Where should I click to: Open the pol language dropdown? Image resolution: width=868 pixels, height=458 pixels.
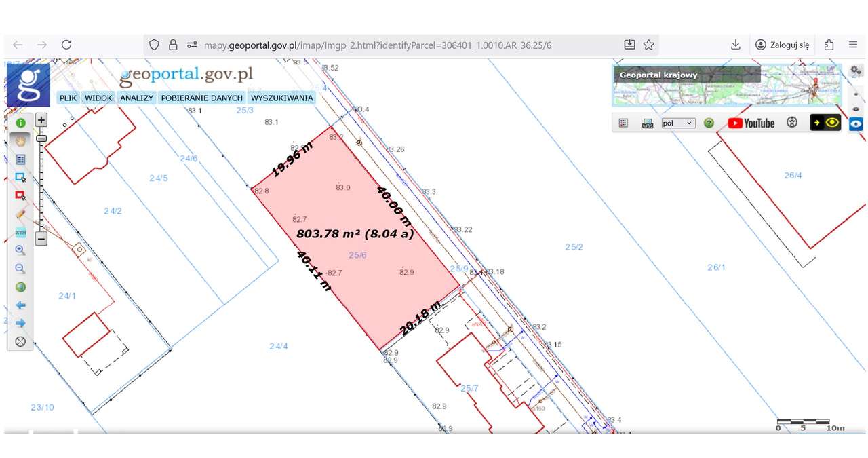(x=678, y=123)
